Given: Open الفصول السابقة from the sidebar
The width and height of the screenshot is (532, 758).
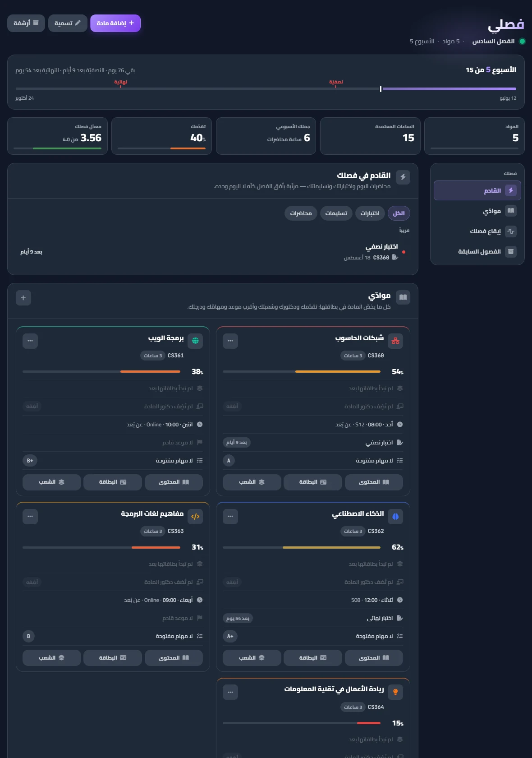Looking at the screenshot, I should pyautogui.click(x=477, y=251).
